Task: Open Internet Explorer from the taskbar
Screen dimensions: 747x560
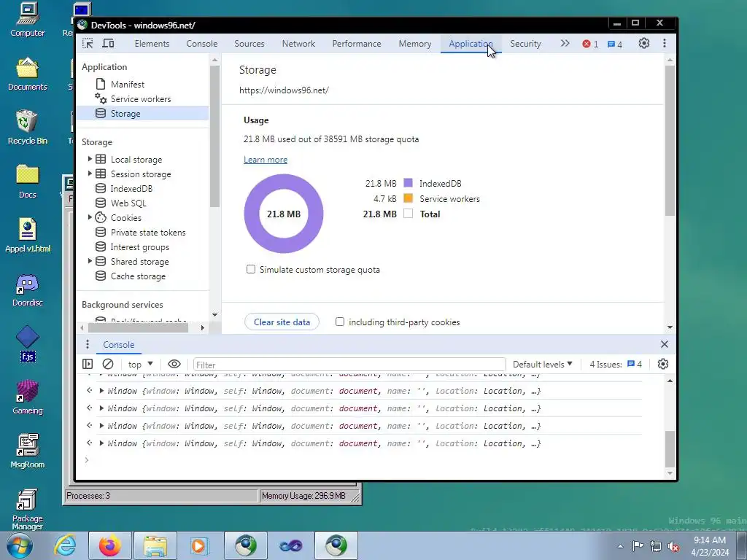Action: coord(65,545)
